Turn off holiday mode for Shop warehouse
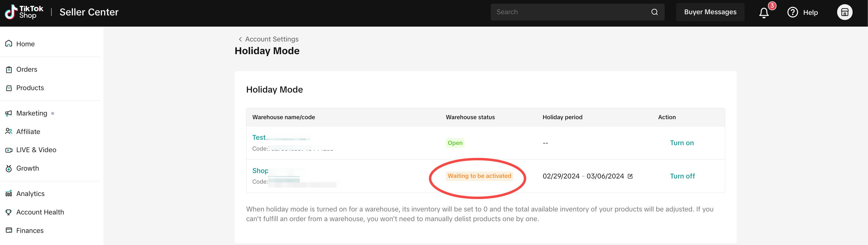The height and width of the screenshot is (245, 868). pyautogui.click(x=682, y=176)
